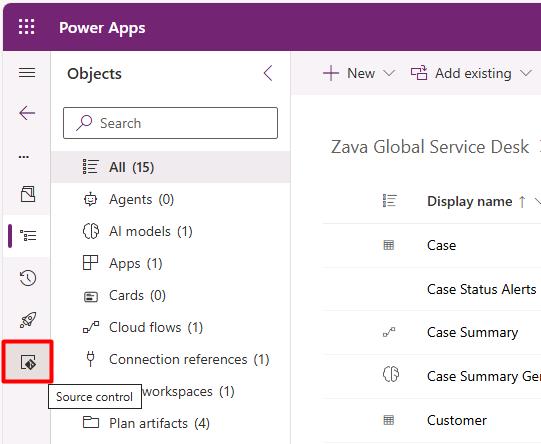Click the ellipsis more options in sidebar
Viewport: 541px width, 444px height.
point(24,157)
